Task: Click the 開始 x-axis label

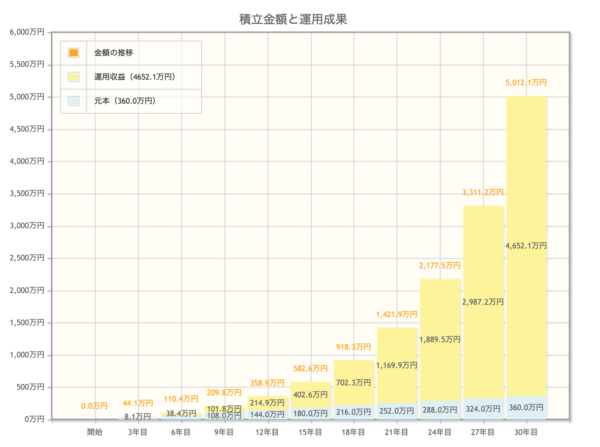Action: 95,432
